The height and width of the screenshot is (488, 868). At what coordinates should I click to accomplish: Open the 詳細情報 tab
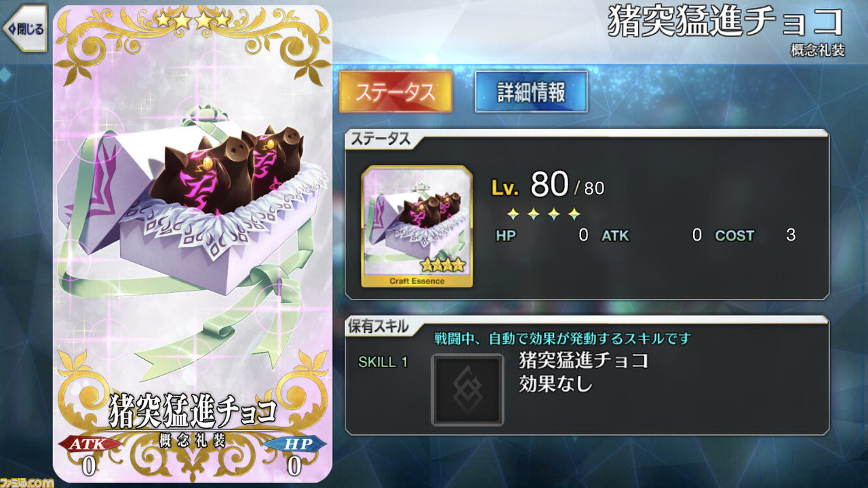531,91
